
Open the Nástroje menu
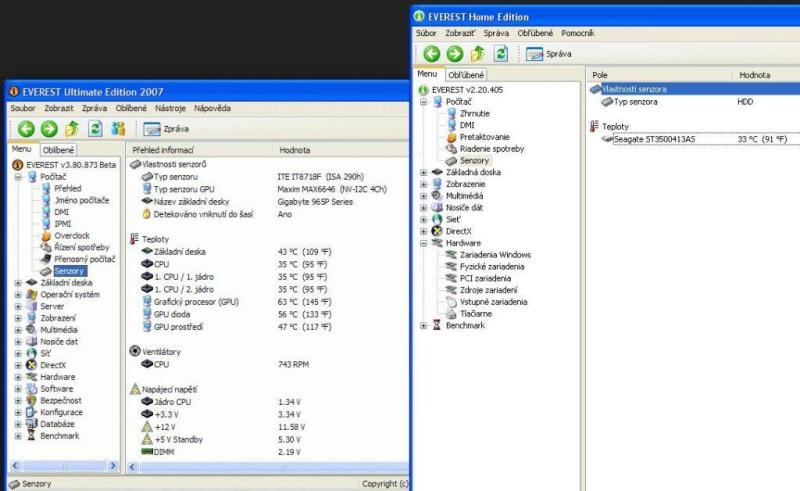pos(170,108)
